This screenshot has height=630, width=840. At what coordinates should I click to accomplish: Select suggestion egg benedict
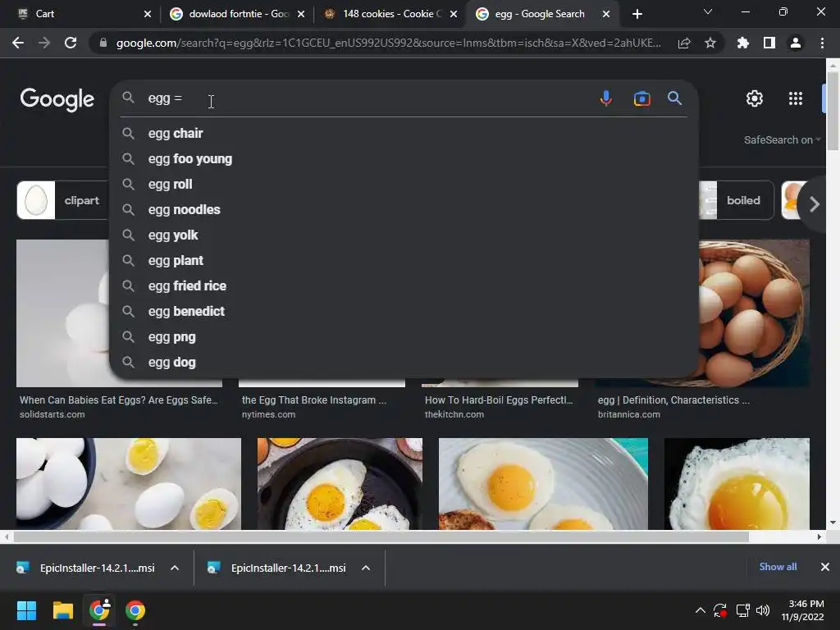point(404,311)
